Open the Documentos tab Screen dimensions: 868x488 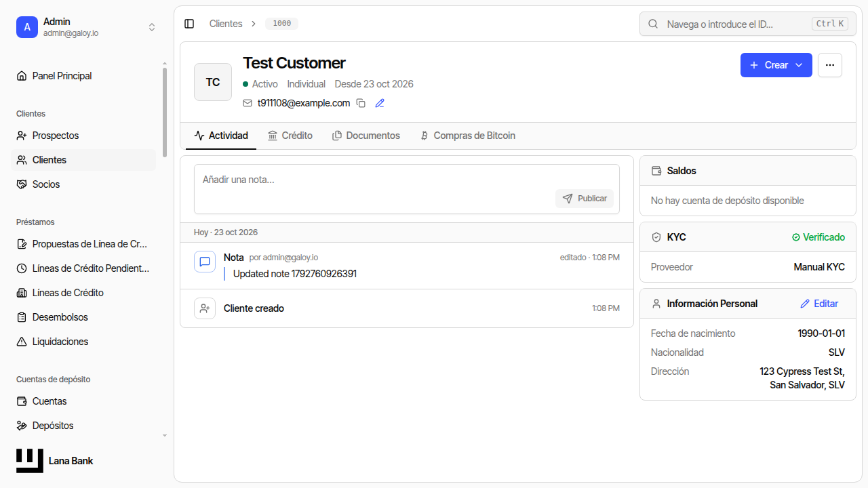click(366, 136)
